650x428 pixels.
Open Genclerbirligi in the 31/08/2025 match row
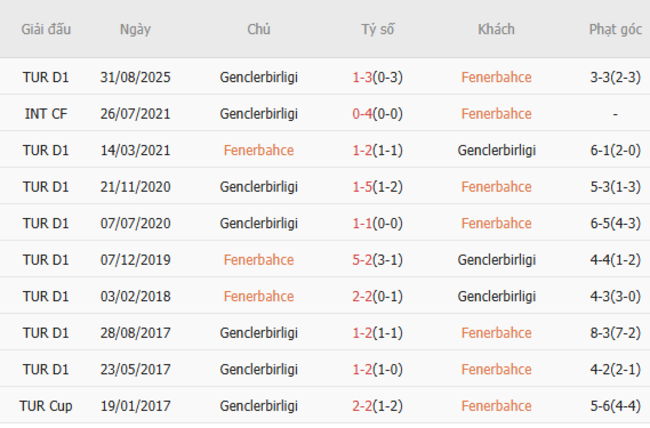pos(259,77)
